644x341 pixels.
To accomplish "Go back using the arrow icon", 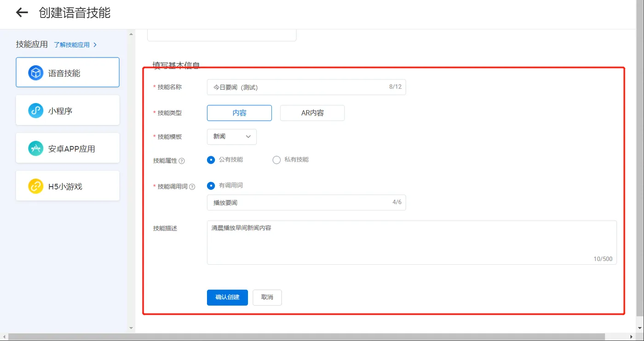I will 22,12.
